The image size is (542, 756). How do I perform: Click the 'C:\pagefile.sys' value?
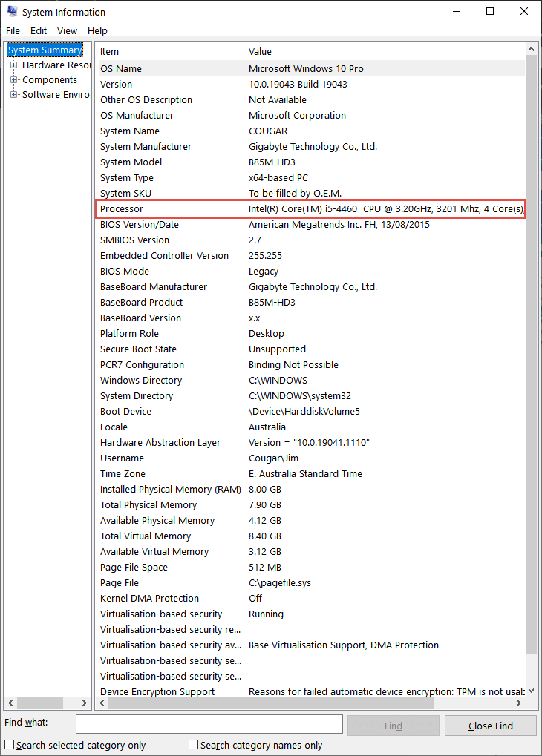(x=280, y=583)
